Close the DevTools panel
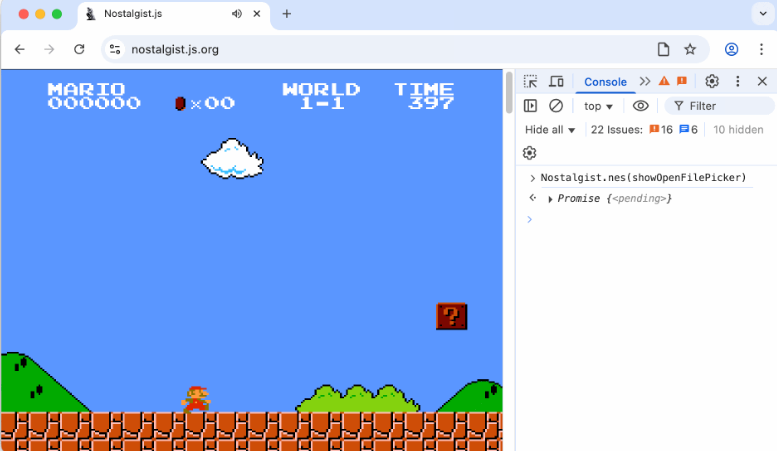Viewport: 777px width, 451px height. [x=762, y=81]
